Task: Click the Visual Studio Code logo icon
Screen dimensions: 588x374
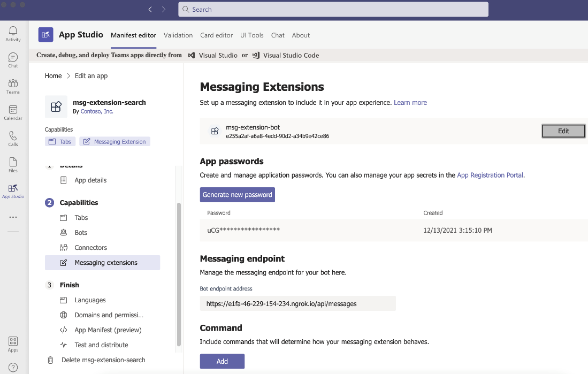Action: (x=256, y=55)
